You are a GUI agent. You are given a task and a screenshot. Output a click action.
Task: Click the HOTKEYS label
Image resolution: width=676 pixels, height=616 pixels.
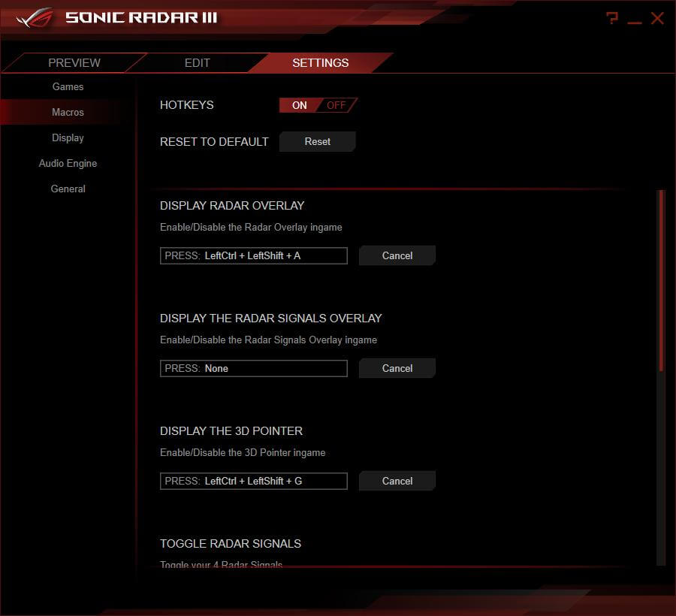pos(187,105)
